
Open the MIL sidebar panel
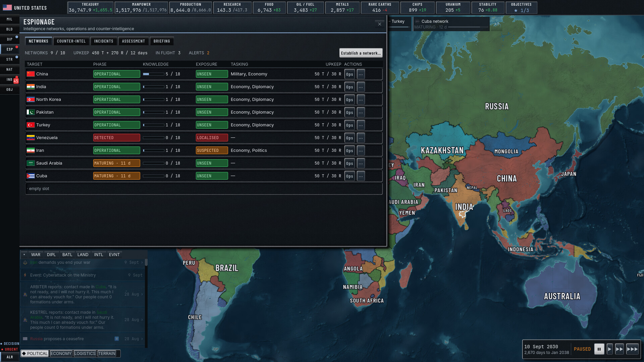9,19
